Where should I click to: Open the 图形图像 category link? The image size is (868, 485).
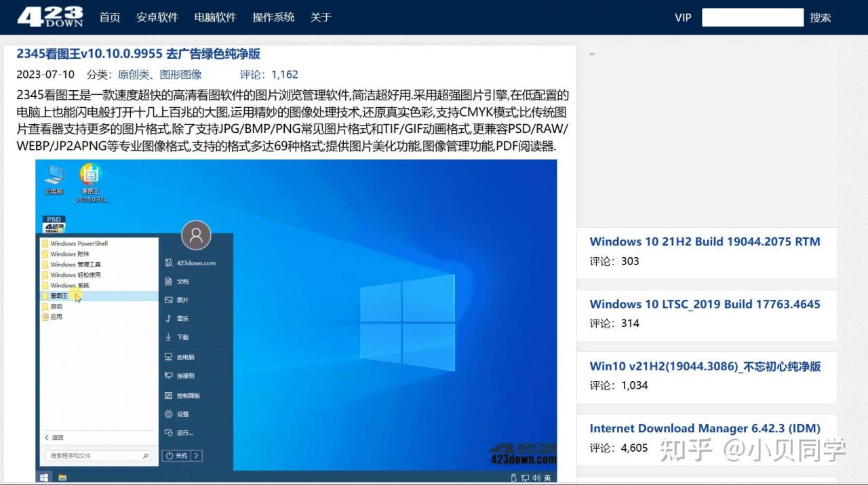click(x=180, y=75)
